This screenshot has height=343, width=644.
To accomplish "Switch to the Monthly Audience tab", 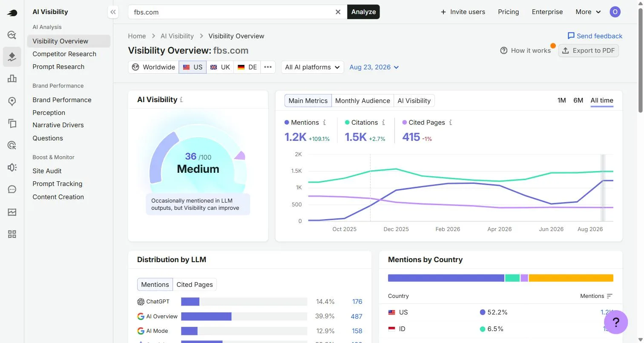I will (x=362, y=101).
